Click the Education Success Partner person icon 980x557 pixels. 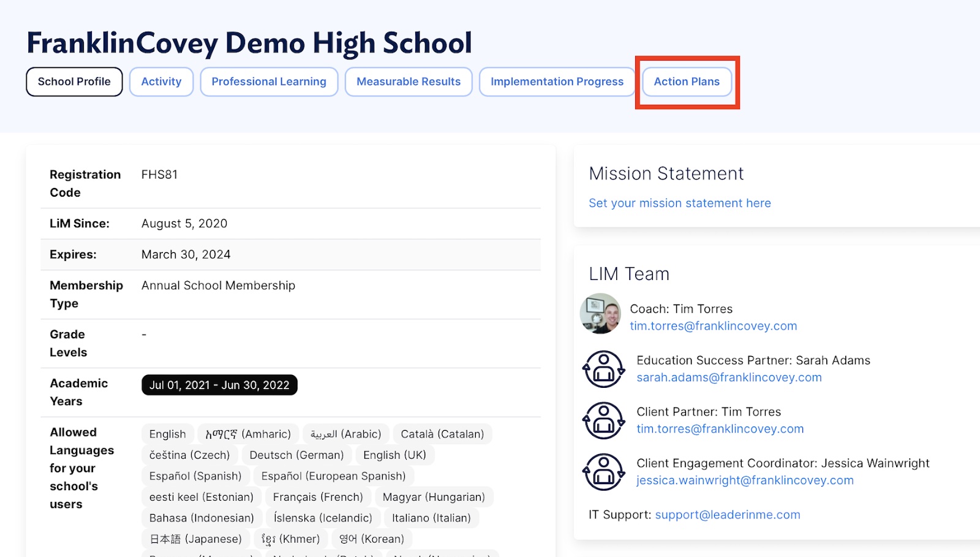point(603,369)
